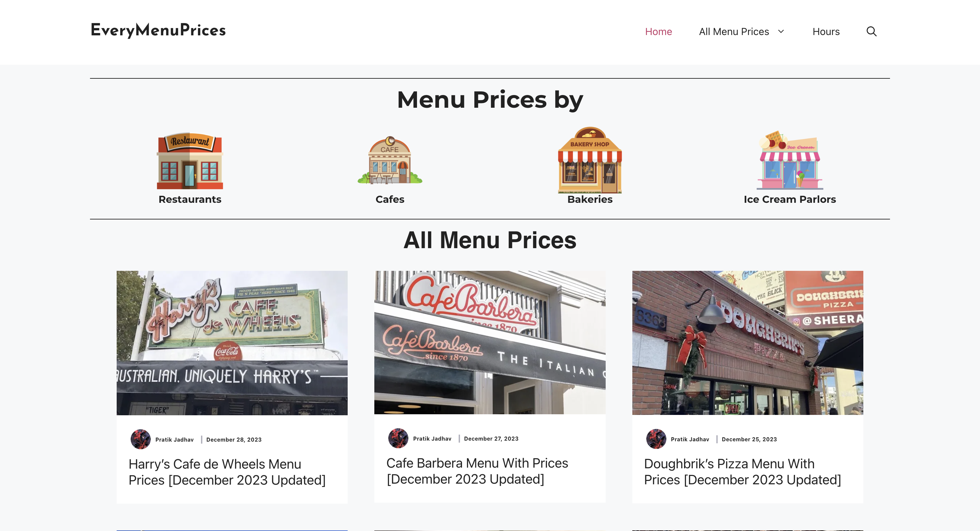Click author avatar on Harry's Cafe post
The height and width of the screenshot is (531, 980).
(x=140, y=439)
